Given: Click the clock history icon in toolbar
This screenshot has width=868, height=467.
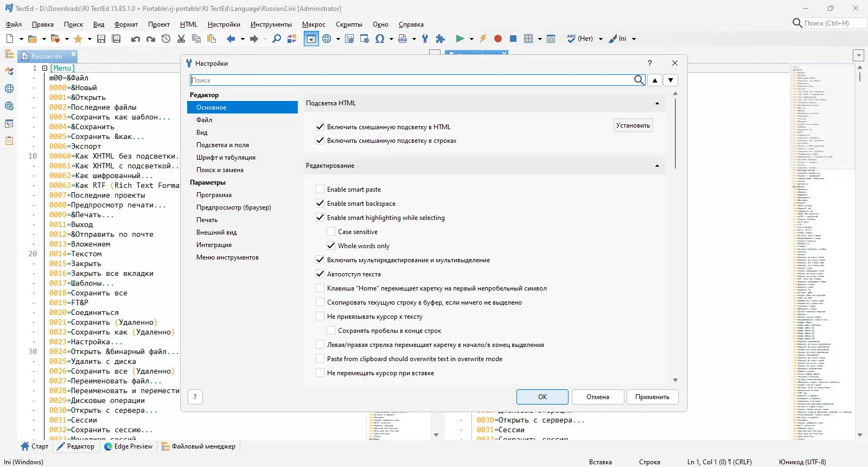Looking at the screenshot, I should click(x=166, y=39).
